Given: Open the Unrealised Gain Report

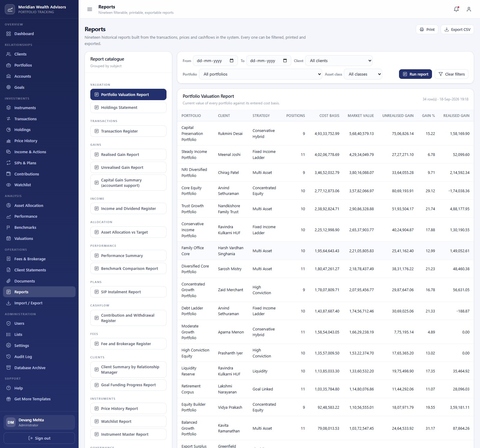Looking at the screenshot, I should tap(128, 168).
